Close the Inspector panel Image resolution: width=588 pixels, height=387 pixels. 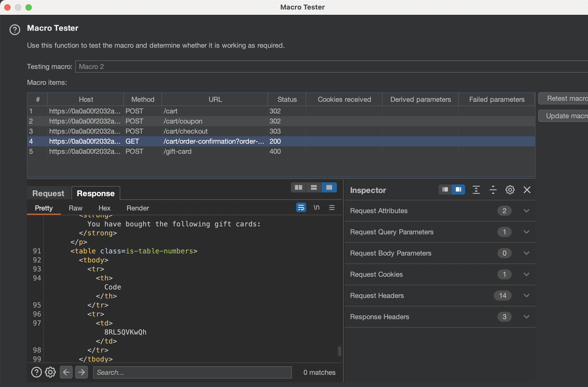[527, 190]
